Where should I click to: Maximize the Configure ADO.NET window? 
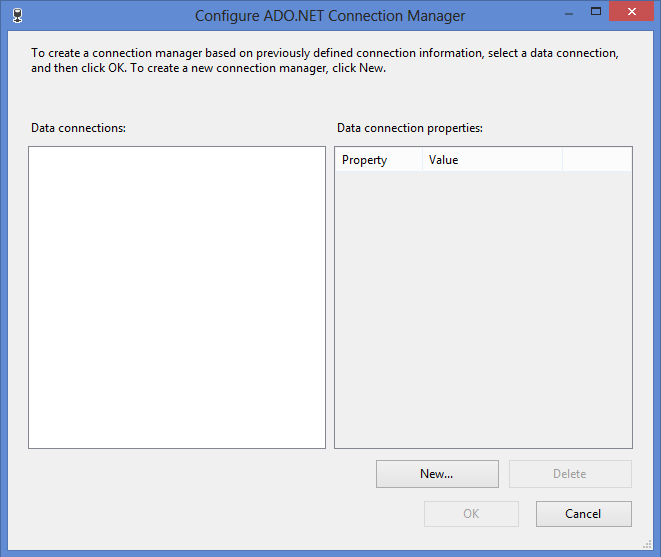point(596,11)
